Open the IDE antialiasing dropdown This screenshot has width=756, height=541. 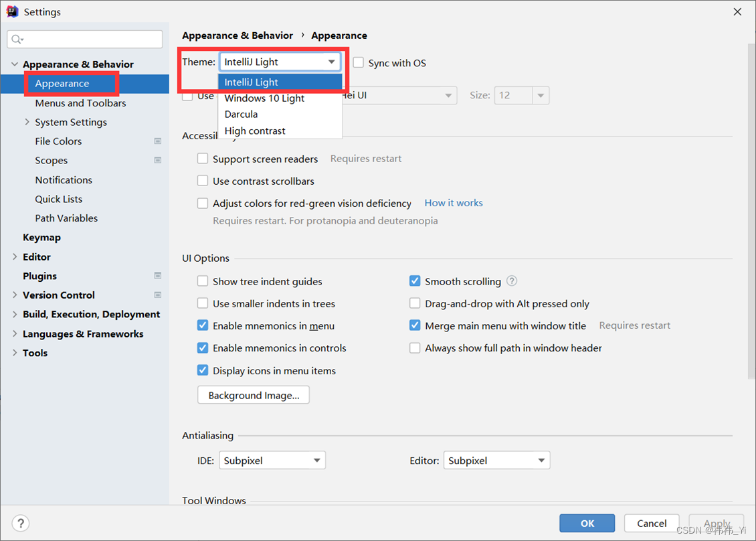272,461
